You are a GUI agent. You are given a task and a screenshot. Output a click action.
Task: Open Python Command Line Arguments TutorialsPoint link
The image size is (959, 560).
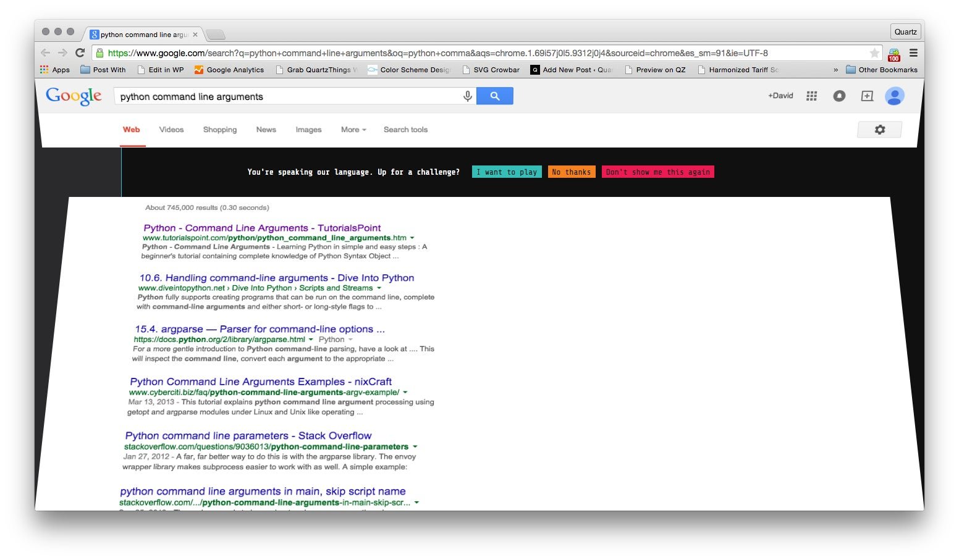pyautogui.click(x=262, y=228)
